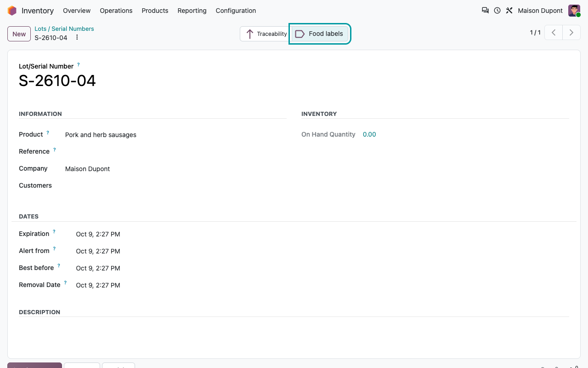Click the Inventory app logo icon
Screen dimensions: 588x368
[12, 11]
